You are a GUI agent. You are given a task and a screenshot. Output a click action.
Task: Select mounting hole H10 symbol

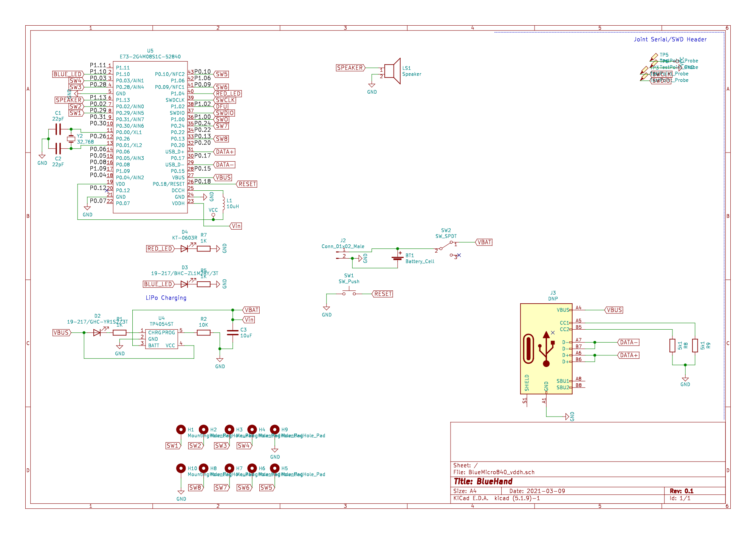coord(181,468)
